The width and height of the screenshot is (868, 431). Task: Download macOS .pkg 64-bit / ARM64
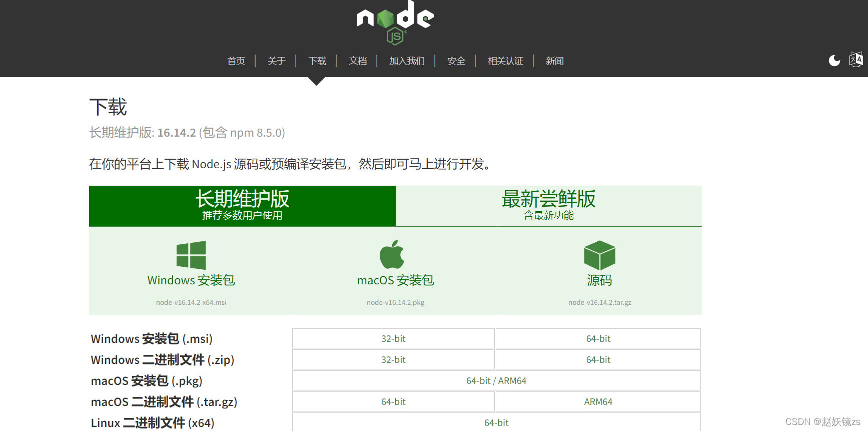(x=496, y=380)
